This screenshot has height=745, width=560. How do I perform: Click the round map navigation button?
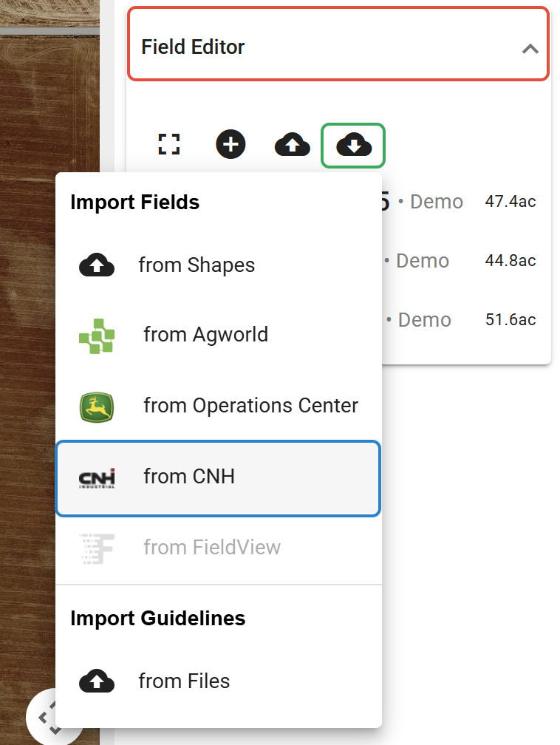pyautogui.click(x=44, y=717)
